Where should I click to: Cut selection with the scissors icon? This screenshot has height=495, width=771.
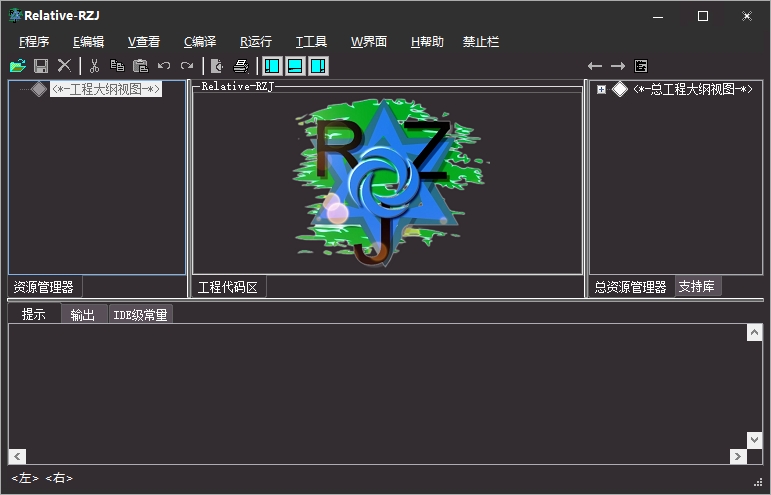pos(94,66)
